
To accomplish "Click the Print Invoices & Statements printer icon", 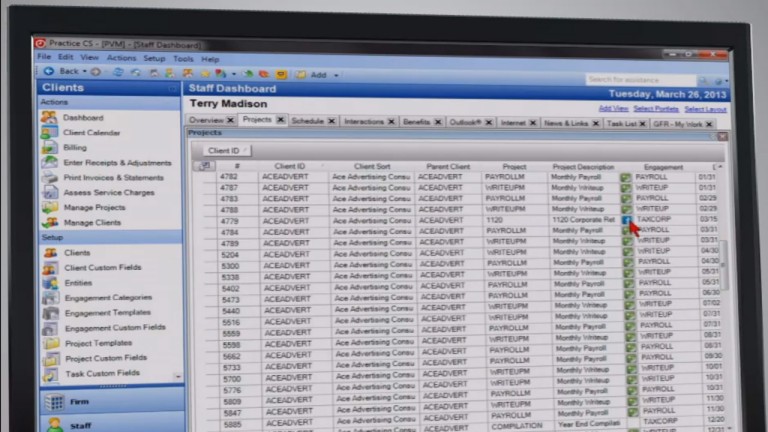I will (49, 177).
